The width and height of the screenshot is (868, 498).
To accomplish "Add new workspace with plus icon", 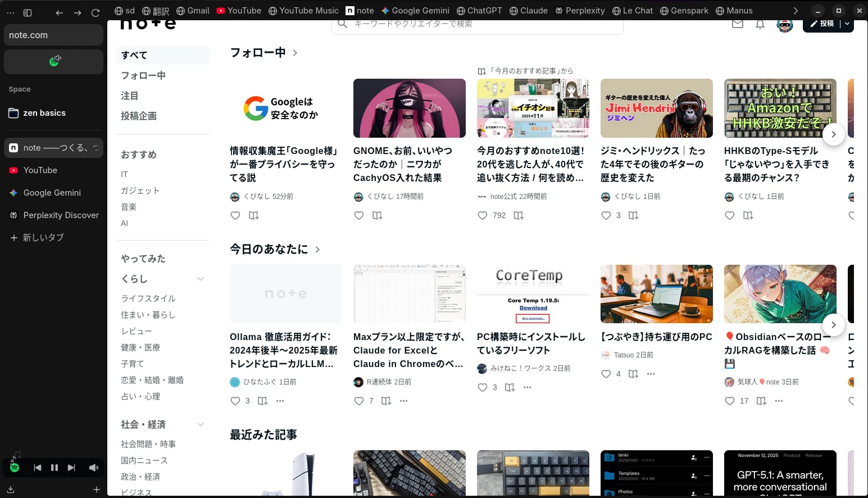I will (97, 490).
